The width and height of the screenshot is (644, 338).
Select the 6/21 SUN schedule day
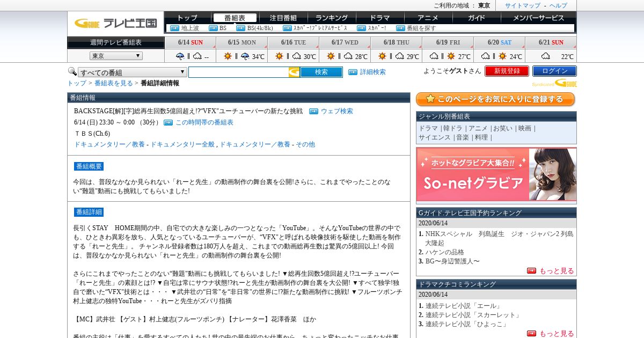(x=551, y=42)
